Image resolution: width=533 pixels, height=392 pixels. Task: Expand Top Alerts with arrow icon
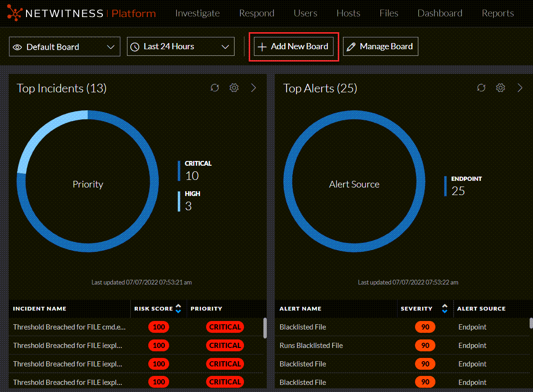[520, 88]
